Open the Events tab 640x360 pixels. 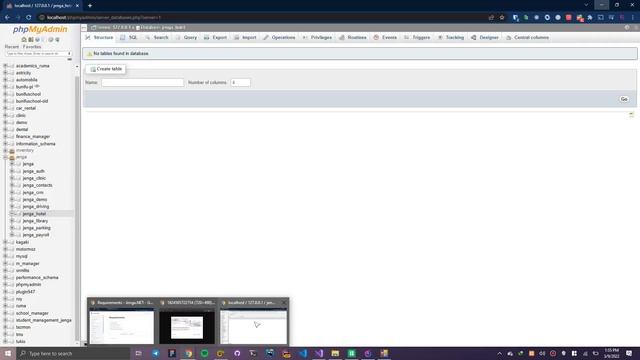[x=385, y=38]
